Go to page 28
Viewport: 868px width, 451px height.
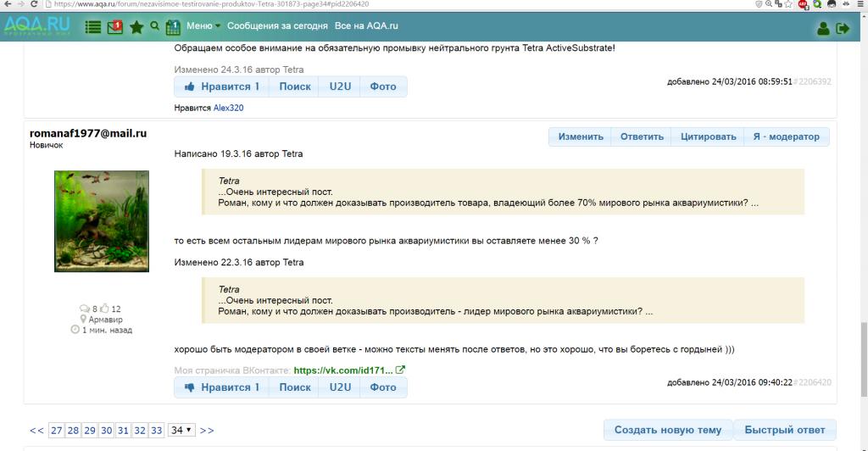tap(73, 431)
